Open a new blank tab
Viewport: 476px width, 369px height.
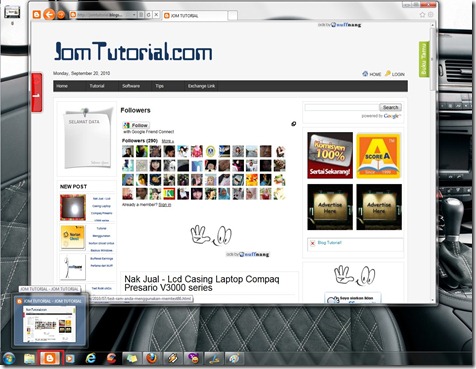tap(233, 16)
